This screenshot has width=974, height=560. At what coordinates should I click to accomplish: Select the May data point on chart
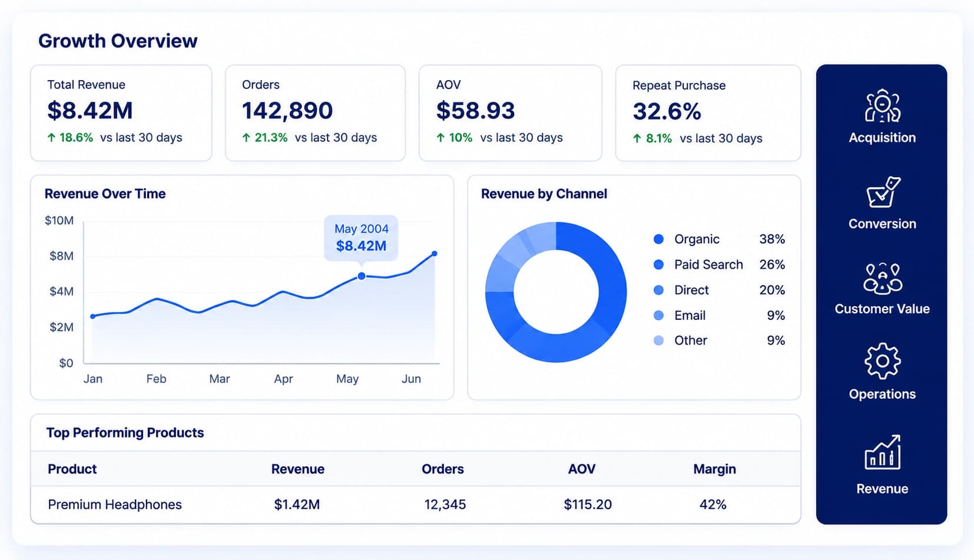coord(362,276)
